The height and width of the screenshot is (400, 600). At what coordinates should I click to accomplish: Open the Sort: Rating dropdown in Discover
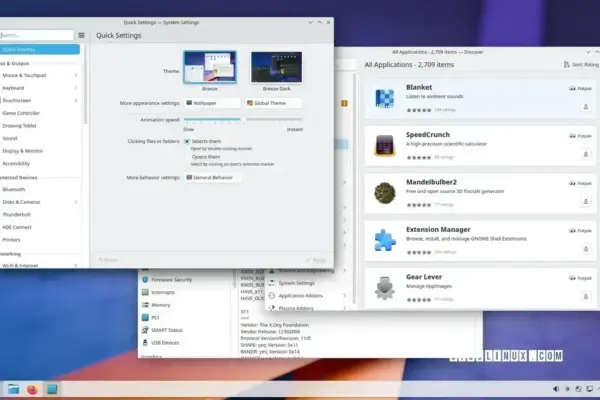pyautogui.click(x=581, y=65)
